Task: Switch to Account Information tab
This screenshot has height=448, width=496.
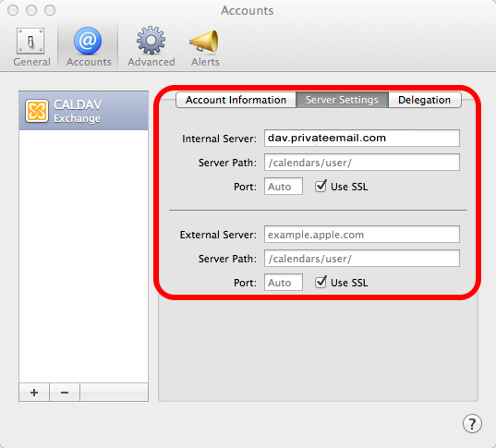Action: tap(236, 100)
